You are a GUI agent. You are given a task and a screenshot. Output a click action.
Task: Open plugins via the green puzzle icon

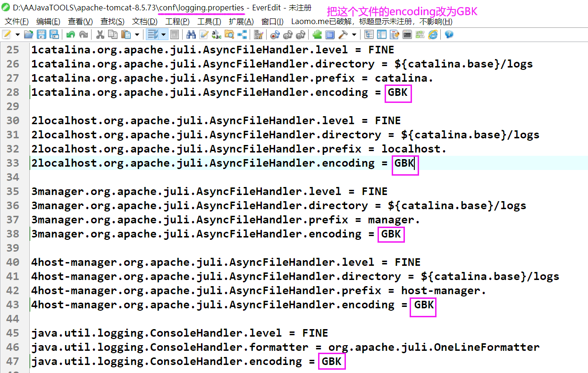click(317, 34)
